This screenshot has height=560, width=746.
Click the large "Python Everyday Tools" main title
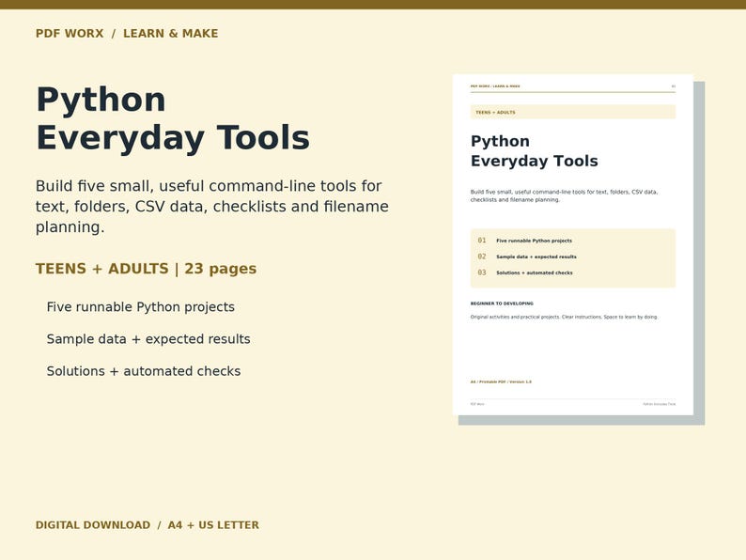(173, 119)
